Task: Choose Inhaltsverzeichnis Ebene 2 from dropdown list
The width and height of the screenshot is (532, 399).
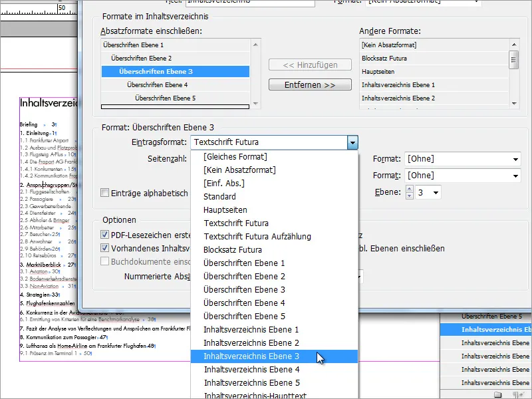Action: 274,343
